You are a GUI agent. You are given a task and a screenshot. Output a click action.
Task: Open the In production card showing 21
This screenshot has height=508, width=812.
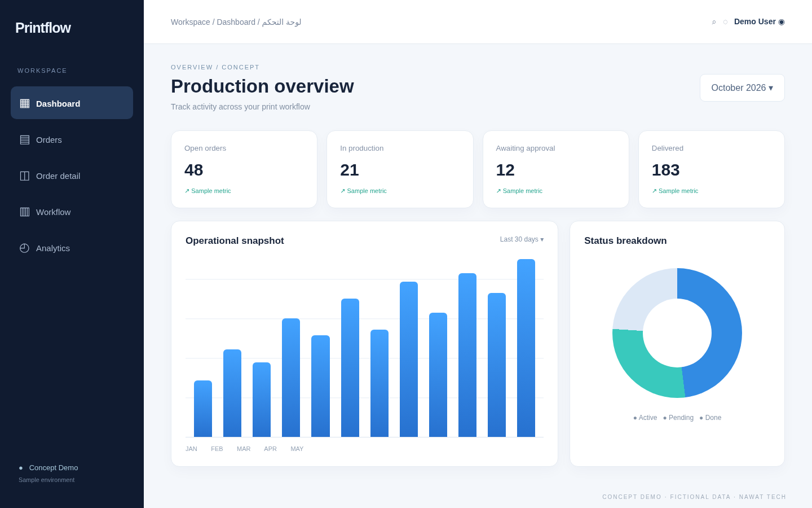pos(400,169)
